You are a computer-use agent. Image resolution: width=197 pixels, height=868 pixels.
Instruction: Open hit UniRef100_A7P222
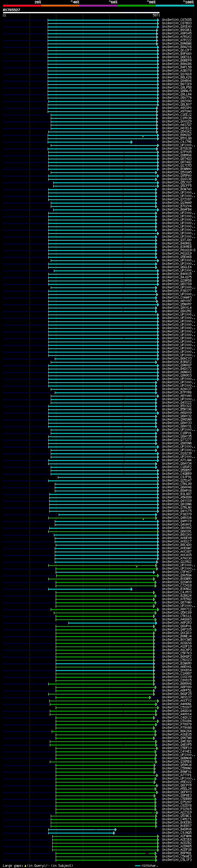177,40
